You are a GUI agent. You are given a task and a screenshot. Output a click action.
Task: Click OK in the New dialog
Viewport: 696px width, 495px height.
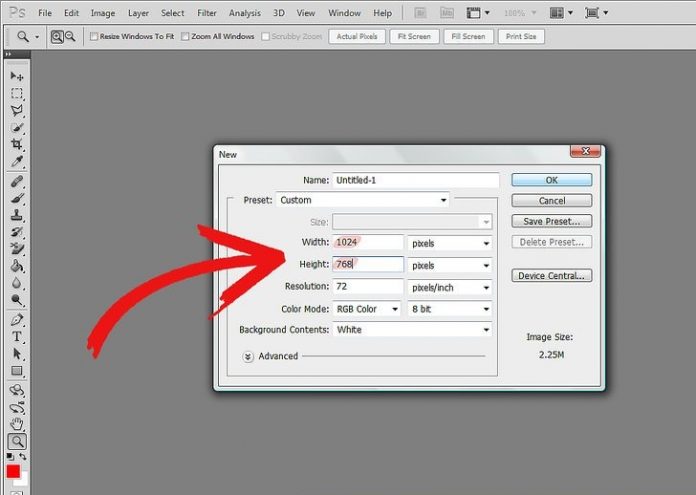click(x=552, y=180)
